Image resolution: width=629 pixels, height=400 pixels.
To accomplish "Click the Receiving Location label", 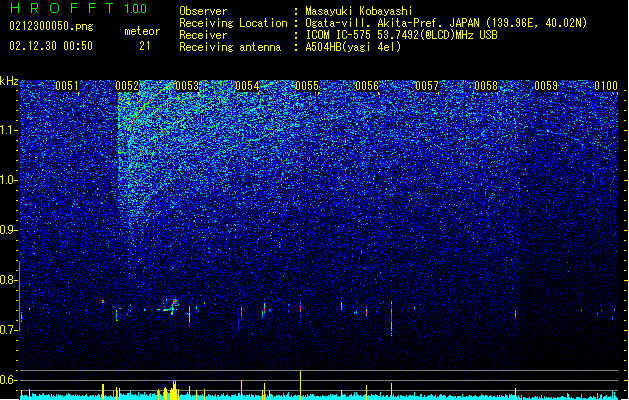I will pos(233,23).
